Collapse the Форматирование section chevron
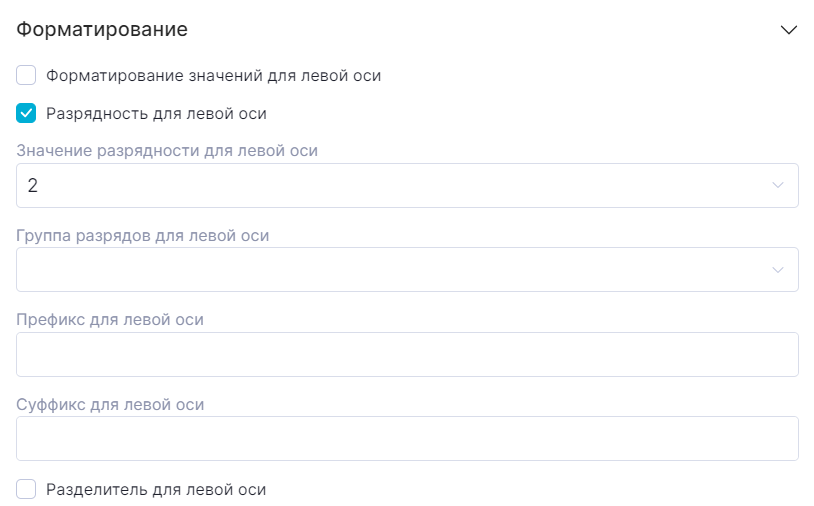This screenshot has height=506, width=814. [x=789, y=30]
